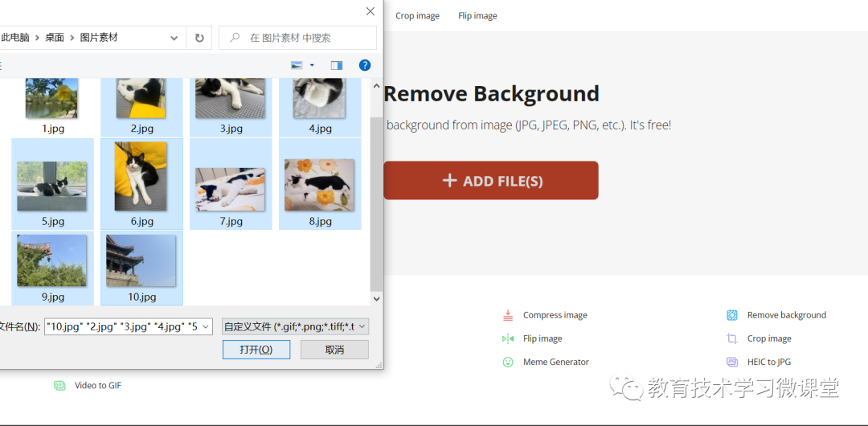This screenshot has width=868, height=426.
Task: Click the file list vertical scrollbar thumb
Action: point(376,204)
